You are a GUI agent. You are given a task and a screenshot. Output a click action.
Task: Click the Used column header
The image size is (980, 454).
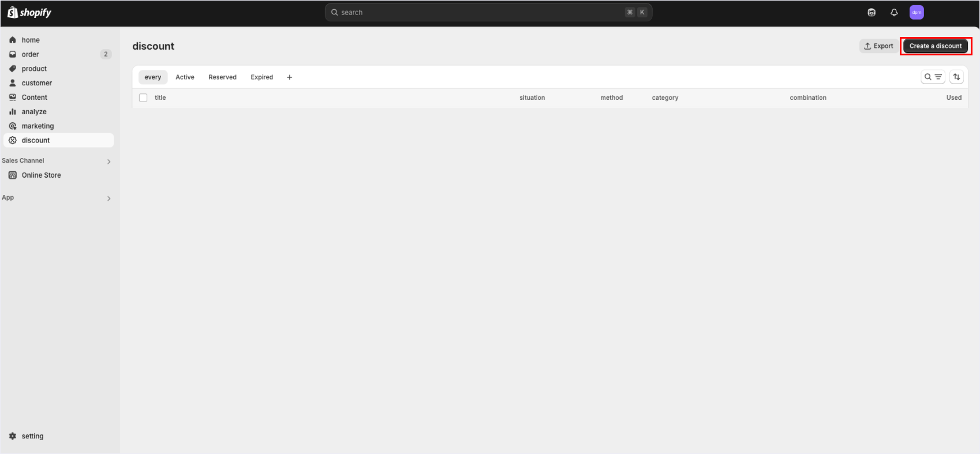[x=953, y=98]
